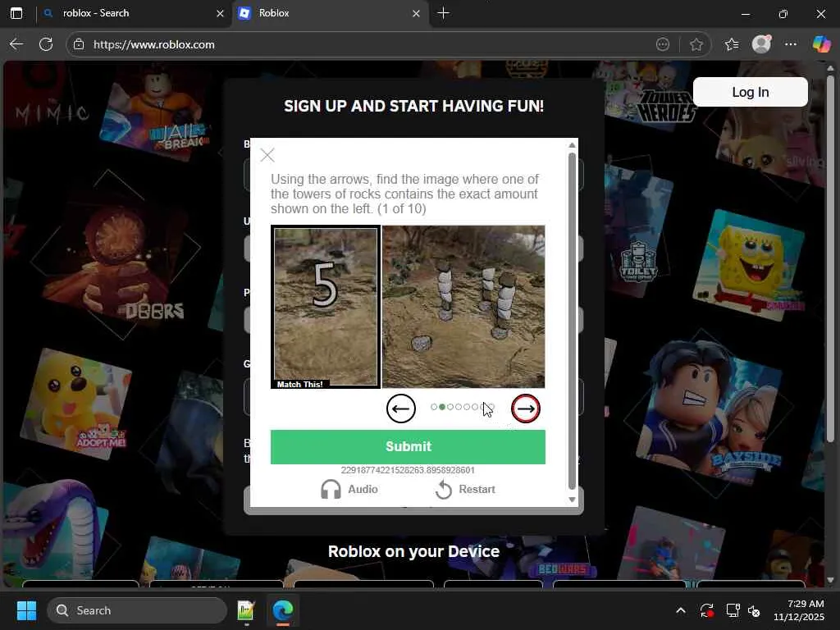The width and height of the screenshot is (840, 630).
Task: Click the right arrow to see next image
Action: point(526,409)
